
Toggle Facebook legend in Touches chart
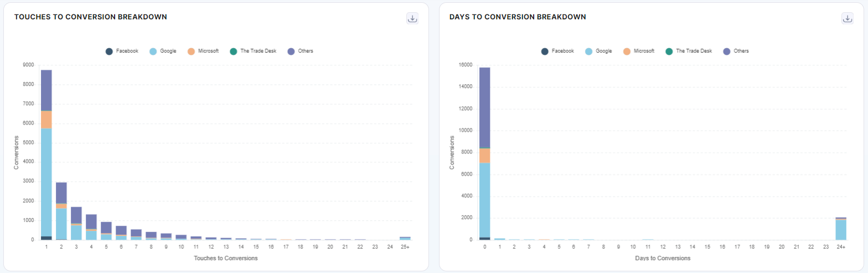coord(122,51)
